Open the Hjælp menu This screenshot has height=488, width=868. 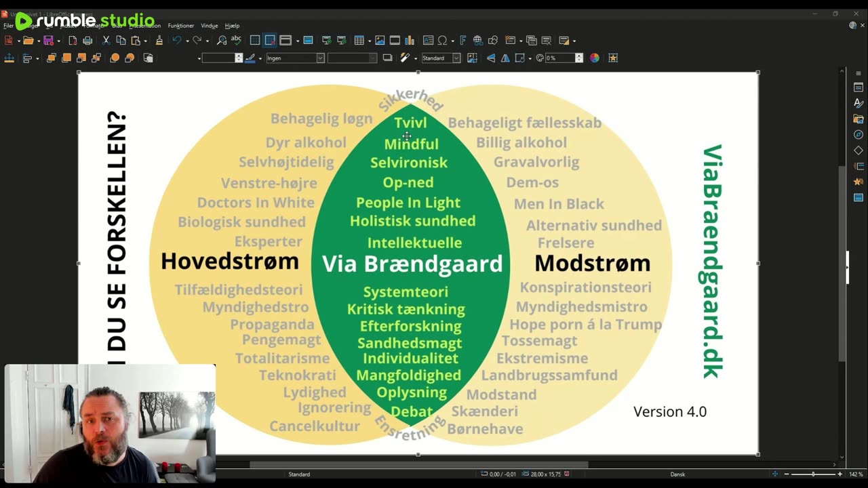(232, 26)
